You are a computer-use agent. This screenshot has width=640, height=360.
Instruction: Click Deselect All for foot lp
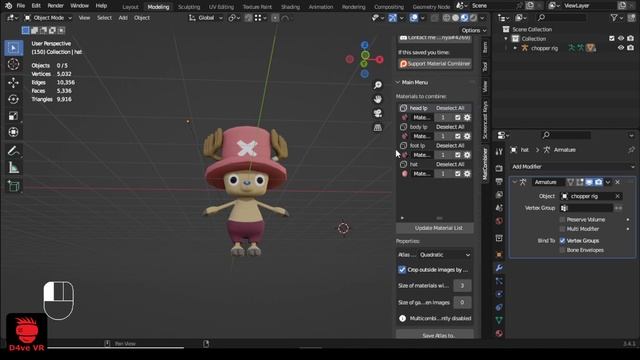(450, 146)
